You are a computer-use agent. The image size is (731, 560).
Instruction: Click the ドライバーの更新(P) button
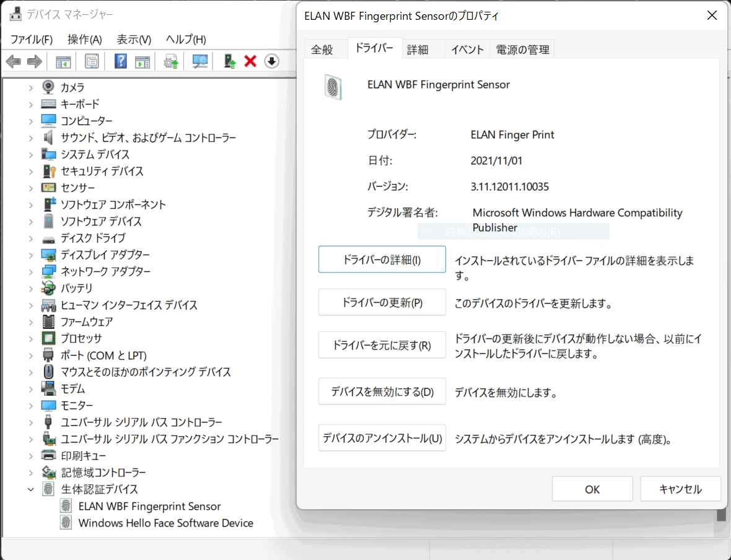(382, 302)
